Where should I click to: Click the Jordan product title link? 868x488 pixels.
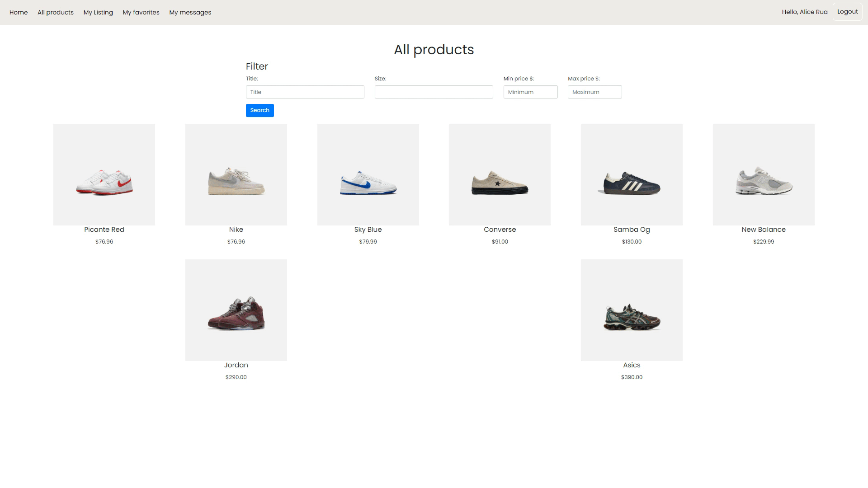236,365
